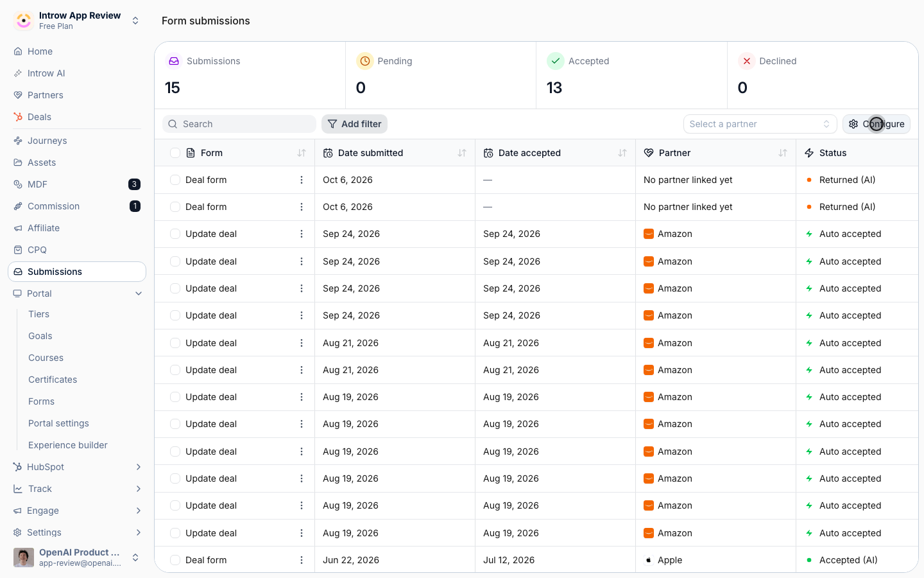The height and width of the screenshot is (578, 924).
Task: Go to Home in the sidebar
Action: tap(77, 51)
